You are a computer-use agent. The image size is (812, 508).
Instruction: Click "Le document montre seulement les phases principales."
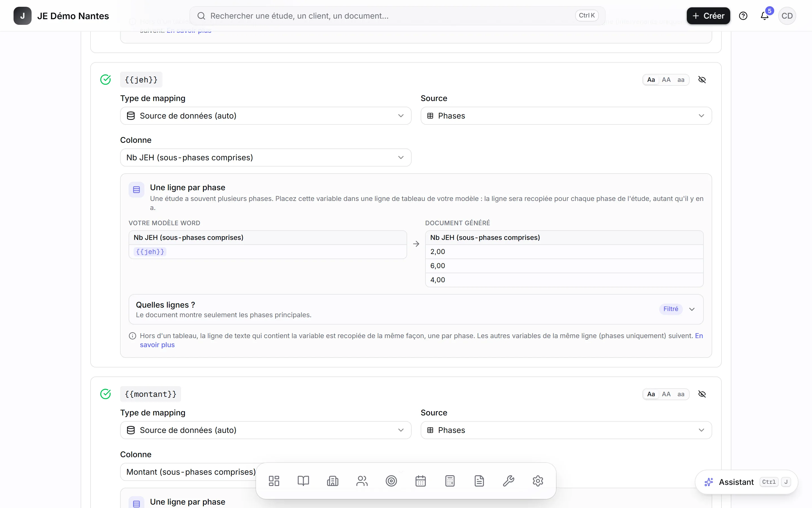point(224,315)
